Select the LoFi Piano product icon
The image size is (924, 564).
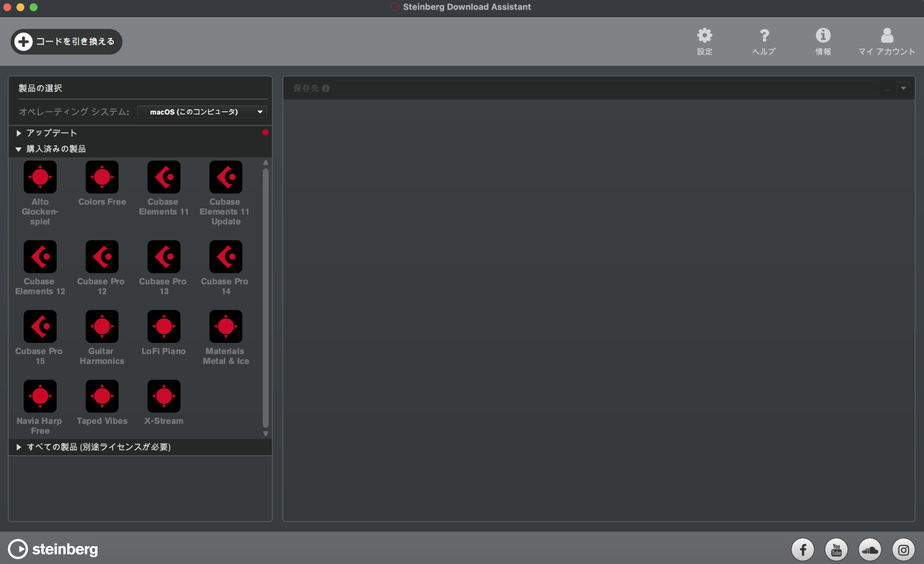coord(164,326)
